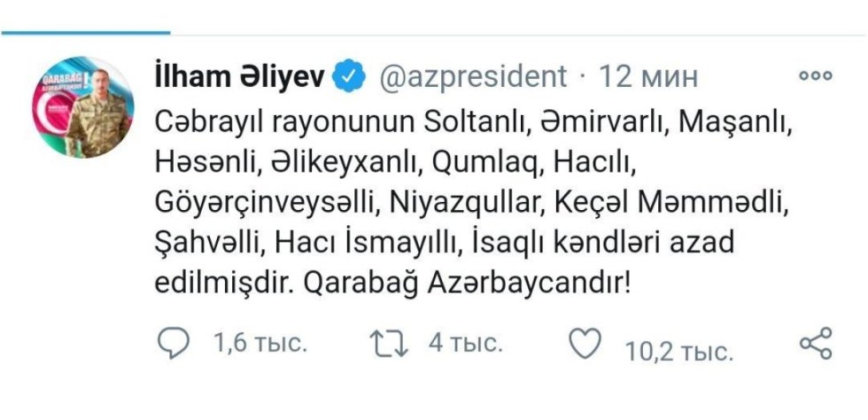This screenshot has width=868, height=420.
Task: Click the retweet arrows icon
Action: pos(391,343)
